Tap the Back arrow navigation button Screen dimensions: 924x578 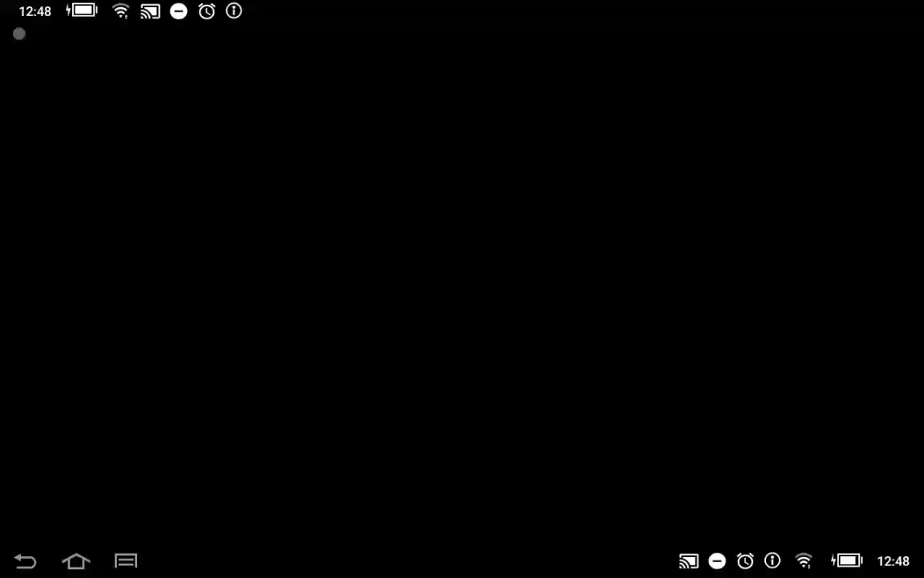25,561
